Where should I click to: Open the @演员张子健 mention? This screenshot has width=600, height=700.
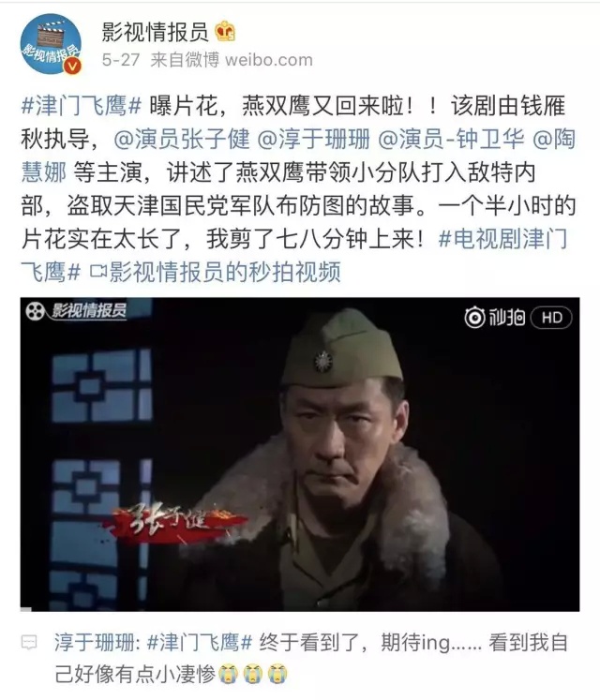(x=182, y=140)
